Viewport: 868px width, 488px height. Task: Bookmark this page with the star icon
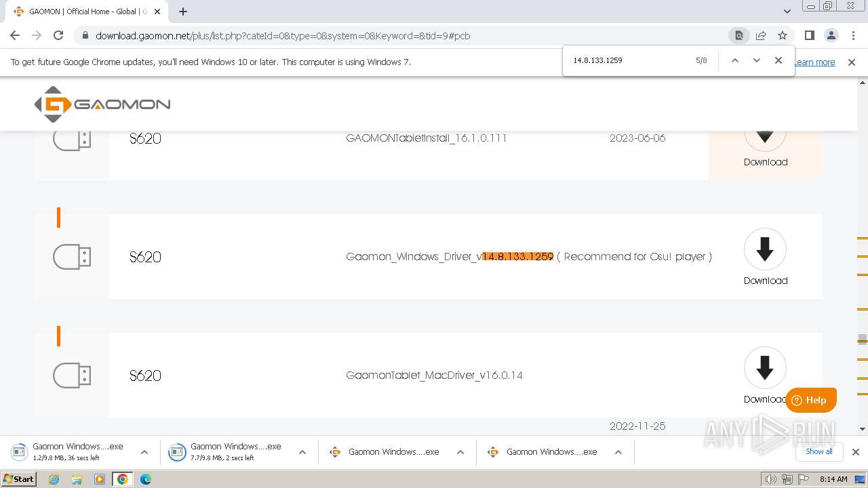tap(783, 35)
